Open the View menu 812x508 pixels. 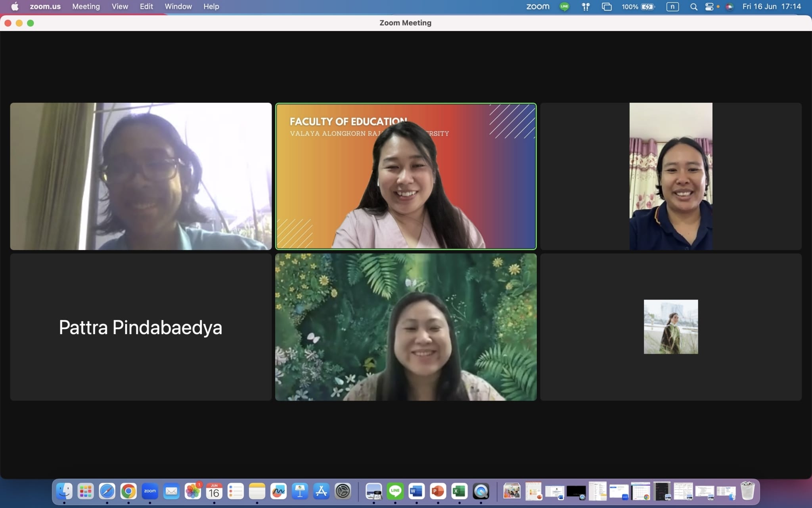coord(120,6)
